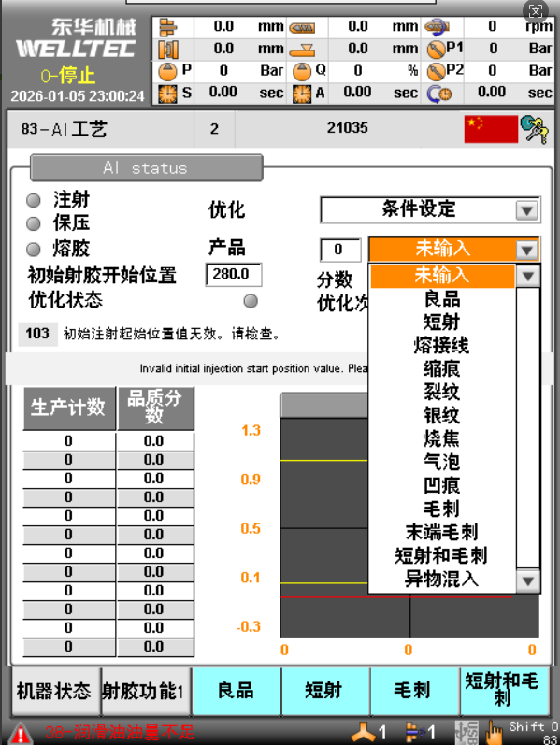
Task: Select 良品 from the dropdown list
Action: pos(442,299)
